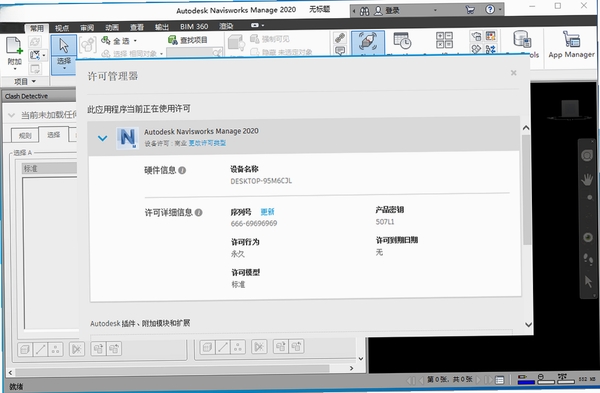Toggle Selection B points geometry icon
The width and height of the screenshot is (600, 393).
(x=238, y=347)
